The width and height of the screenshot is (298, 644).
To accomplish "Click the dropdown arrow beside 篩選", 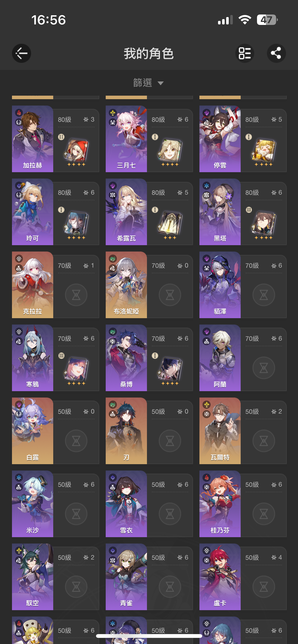I will point(160,83).
